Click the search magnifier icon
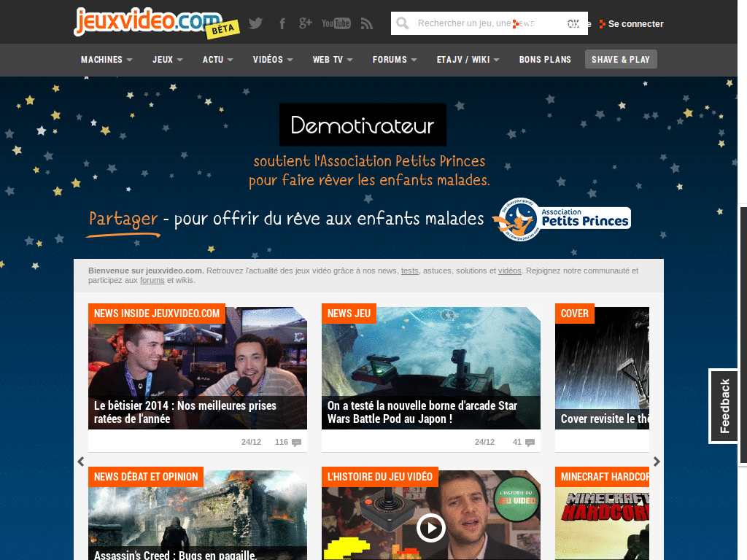 pyautogui.click(x=403, y=23)
